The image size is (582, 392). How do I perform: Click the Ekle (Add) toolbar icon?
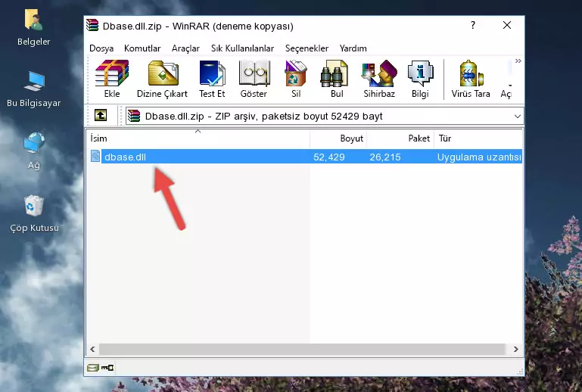point(112,73)
